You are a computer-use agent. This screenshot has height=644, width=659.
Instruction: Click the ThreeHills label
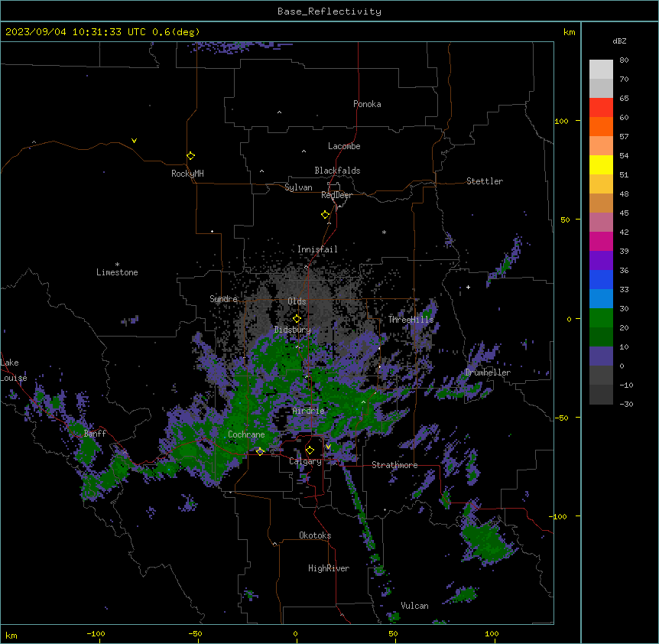coord(411,320)
